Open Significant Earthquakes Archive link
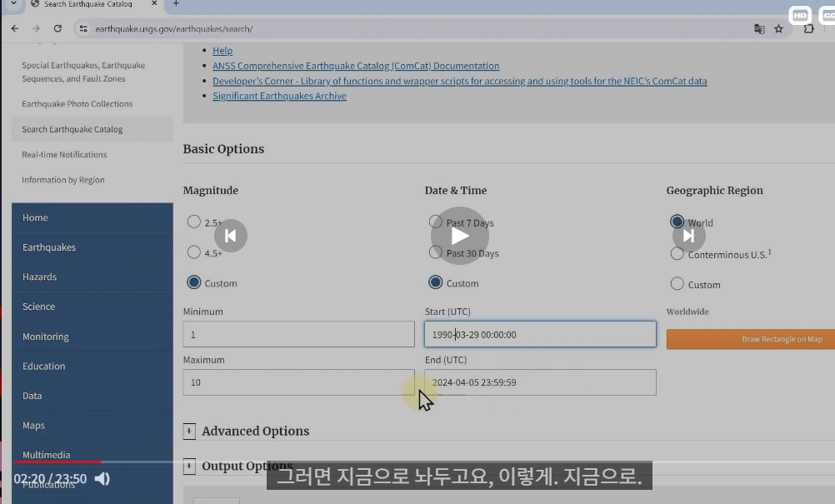Screen dimensions: 835x504 point(279,96)
